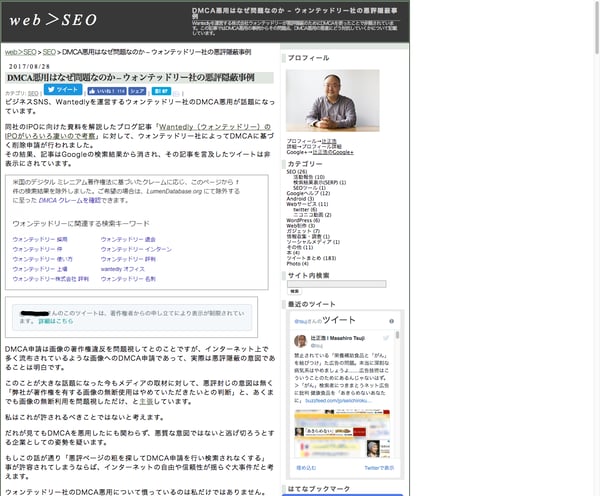Screen dimensions: 600x496
Task: Click the Twitter widget info icon
Action: [x=391, y=321]
